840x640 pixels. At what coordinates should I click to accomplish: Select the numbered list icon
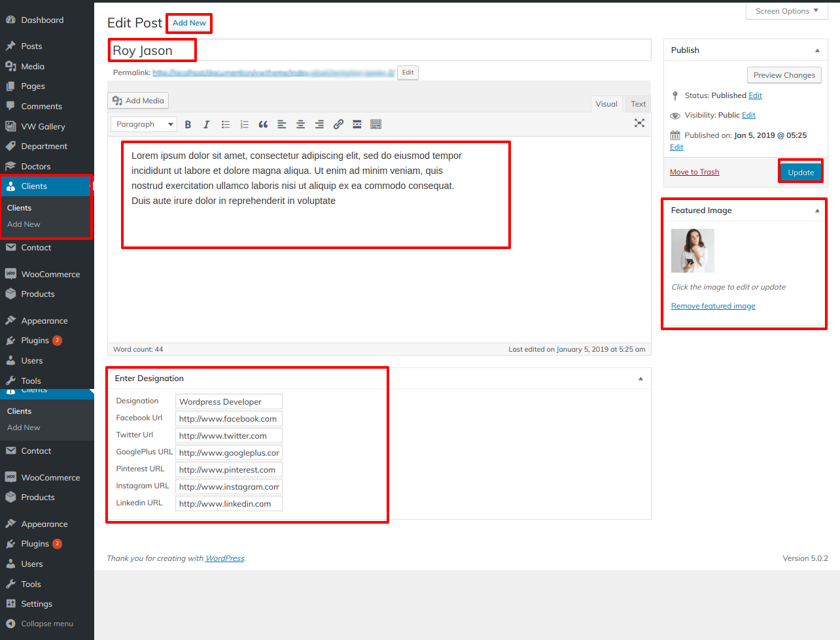(x=244, y=124)
